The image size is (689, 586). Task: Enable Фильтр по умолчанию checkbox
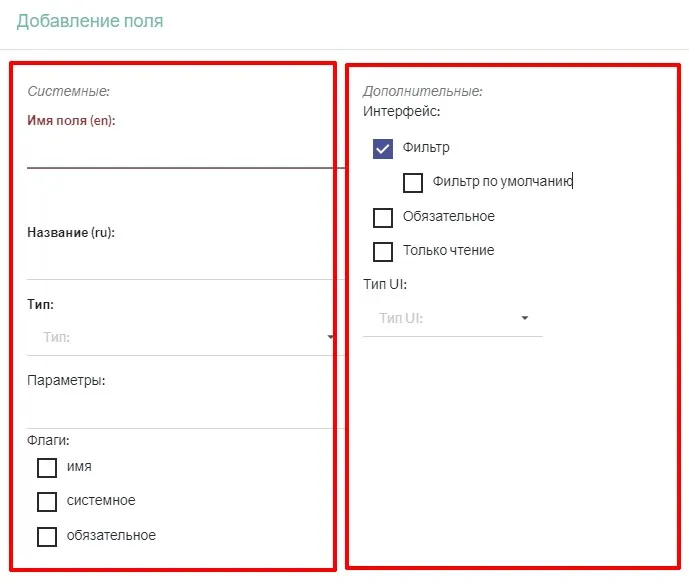click(413, 183)
